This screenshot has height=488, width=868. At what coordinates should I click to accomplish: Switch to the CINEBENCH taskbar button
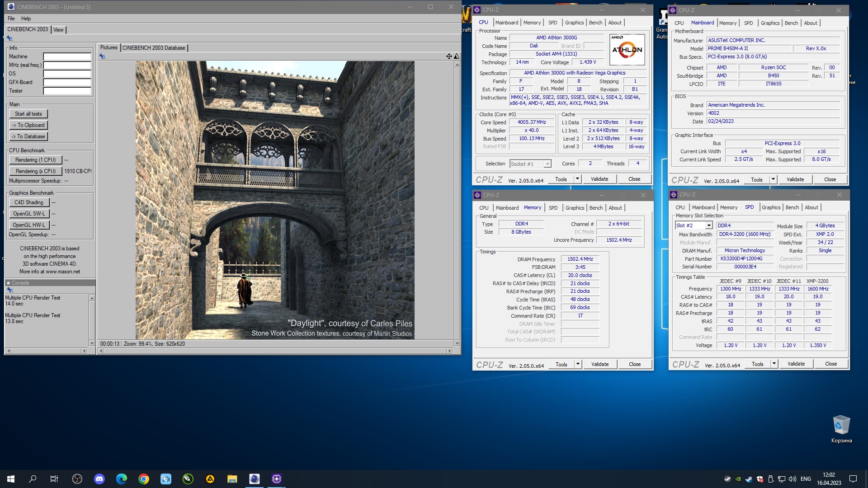[255, 479]
